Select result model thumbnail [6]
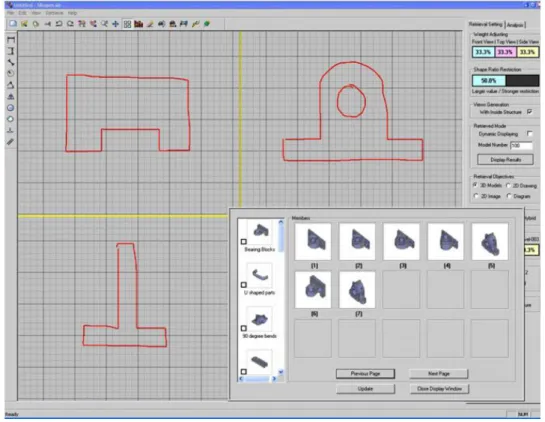This screenshot has width=545, height=422. (x=313, y=290)
